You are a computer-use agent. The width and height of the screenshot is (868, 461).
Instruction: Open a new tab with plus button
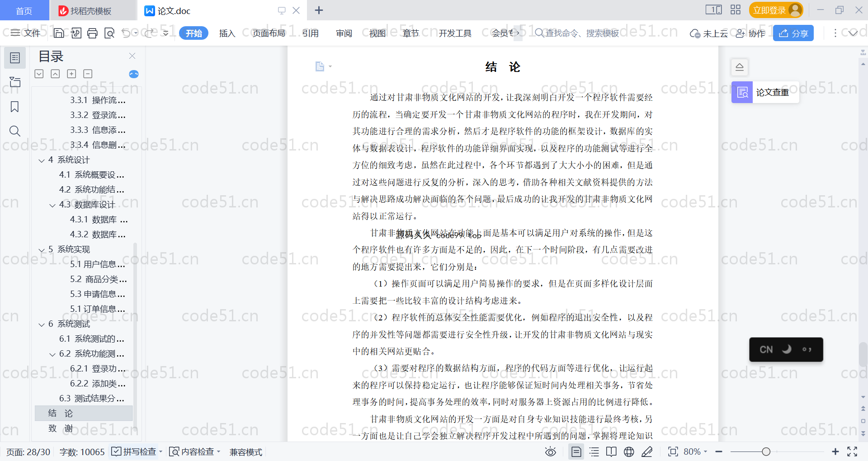tap(319, 10)
